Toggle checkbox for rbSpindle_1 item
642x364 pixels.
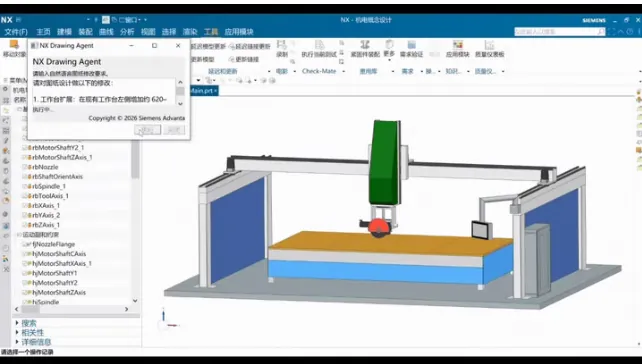pos(25,186)
